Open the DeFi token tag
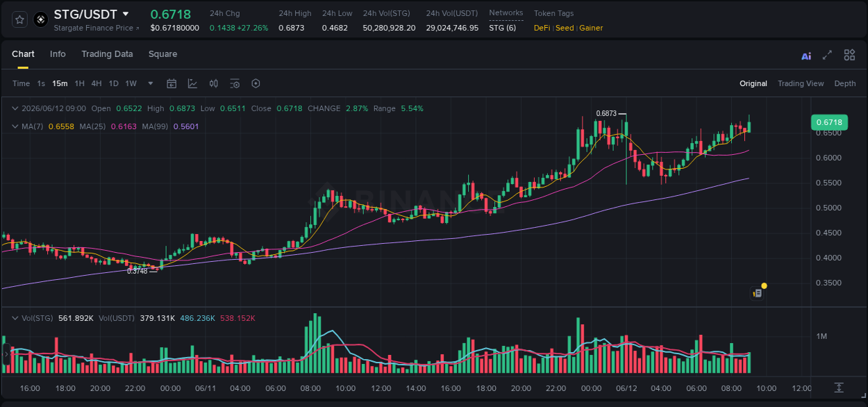 (542, 28)
